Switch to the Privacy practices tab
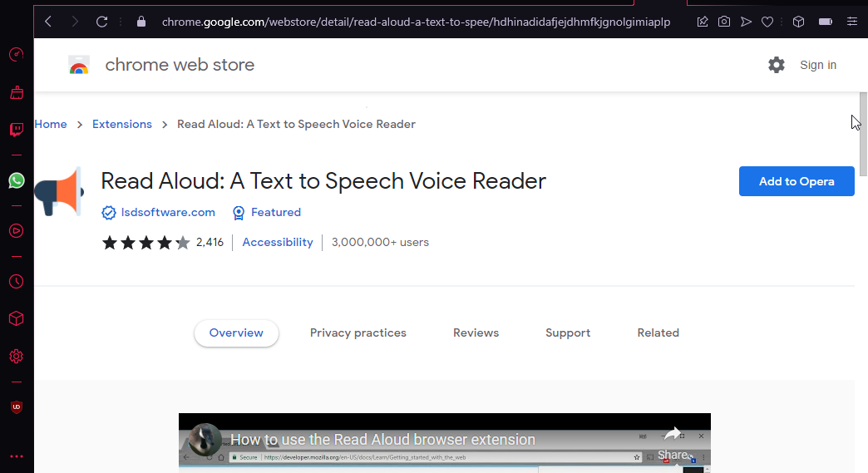 tap(358, 333)
